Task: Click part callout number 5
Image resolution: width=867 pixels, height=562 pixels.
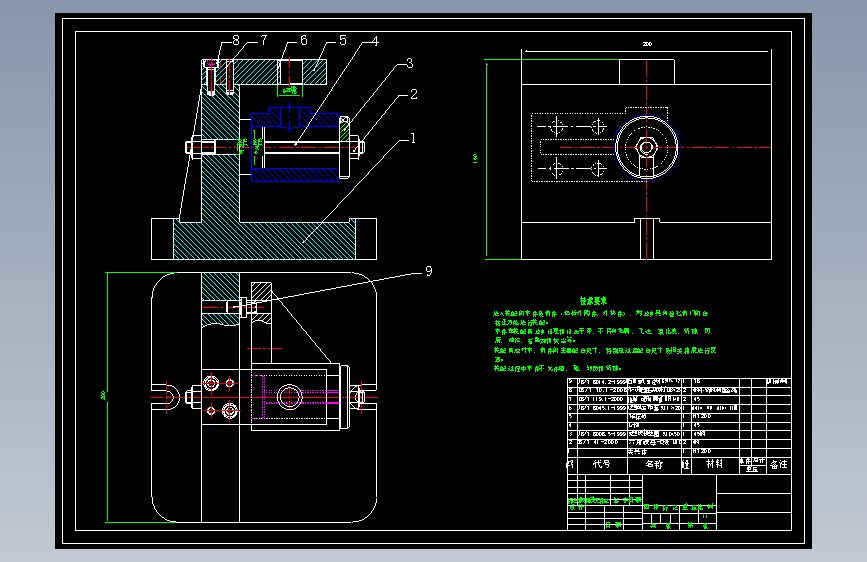Action: 343,40
